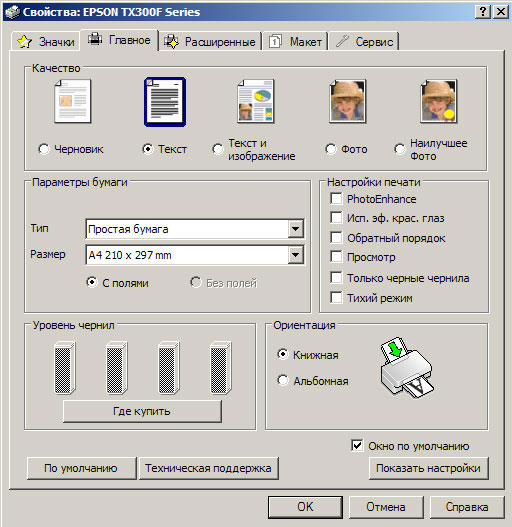Select the Черновик quality radio button

point(44,149)
